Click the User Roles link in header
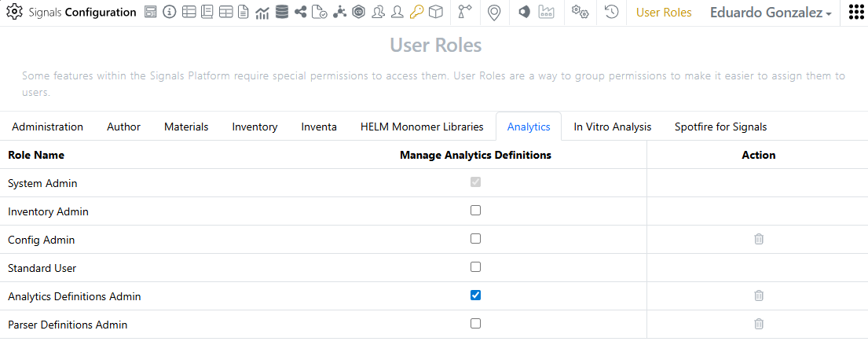Viewport: 868px width, 345px height. pyautogui.click(x=664, y=13)
